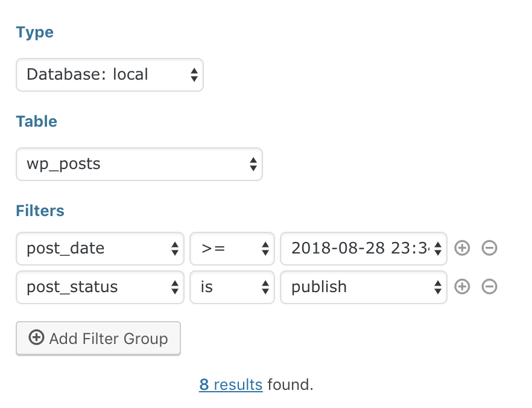Open the post_status field dropdown
The height and width of the screenshot is (408, 532).
[x=100, y=287]
